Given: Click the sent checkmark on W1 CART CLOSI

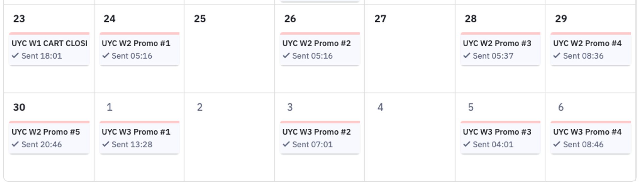Looking at the screenshot, I should point(15,56).
